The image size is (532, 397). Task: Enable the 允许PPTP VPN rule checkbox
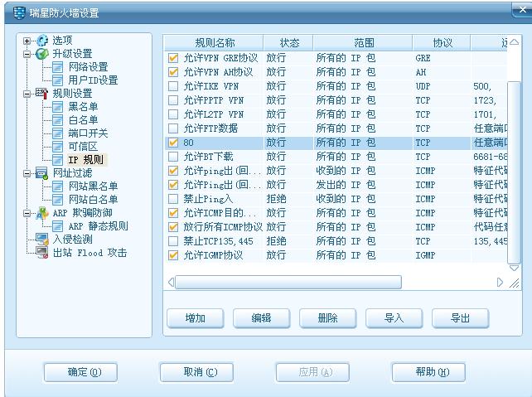coord(173,100)
